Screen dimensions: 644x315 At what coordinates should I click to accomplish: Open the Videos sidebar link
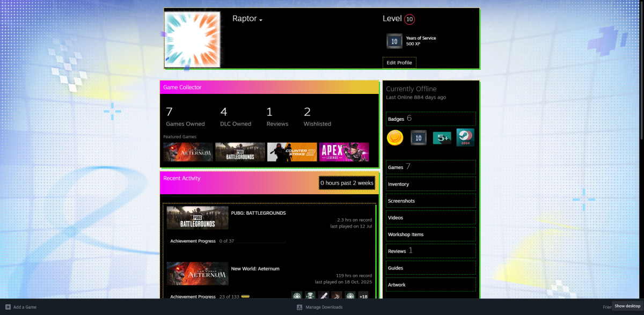(431, 217)
